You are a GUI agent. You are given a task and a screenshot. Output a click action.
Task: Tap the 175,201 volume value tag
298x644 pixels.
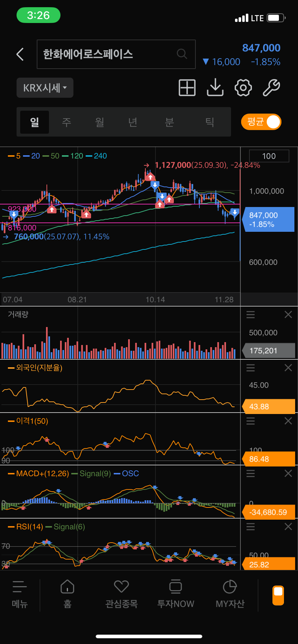(x=268, y=350)
